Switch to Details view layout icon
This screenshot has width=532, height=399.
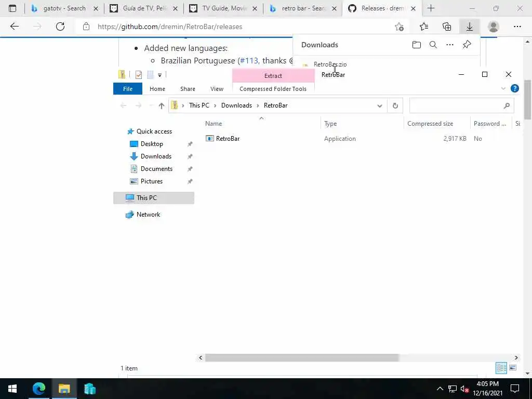[501, 368]
